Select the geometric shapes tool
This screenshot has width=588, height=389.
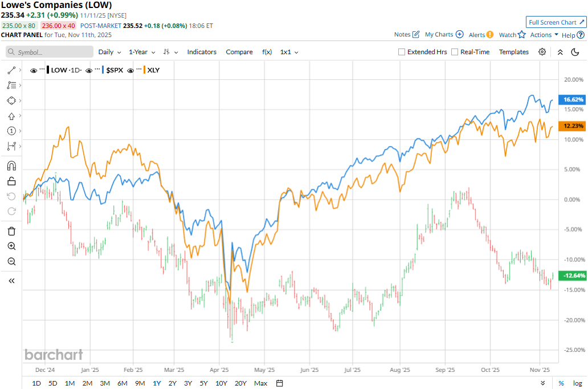pyautogui.click(x=11, y=100)
